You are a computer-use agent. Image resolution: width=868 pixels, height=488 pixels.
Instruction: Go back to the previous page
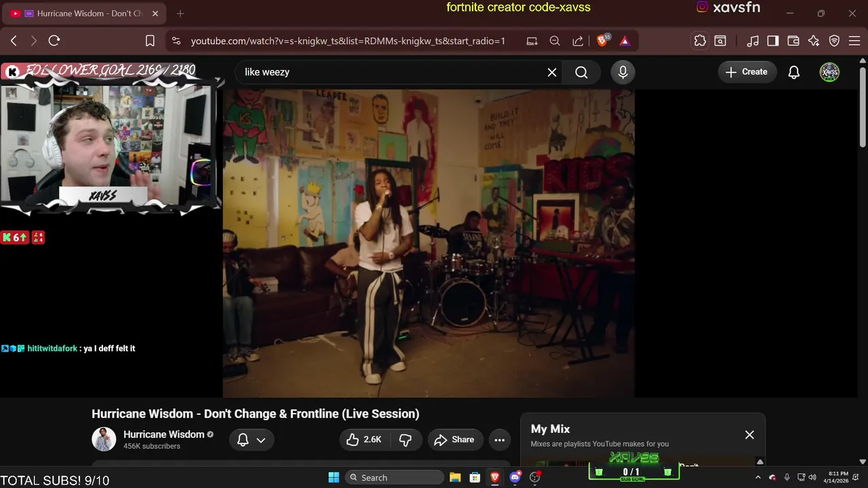click(14, 41)
